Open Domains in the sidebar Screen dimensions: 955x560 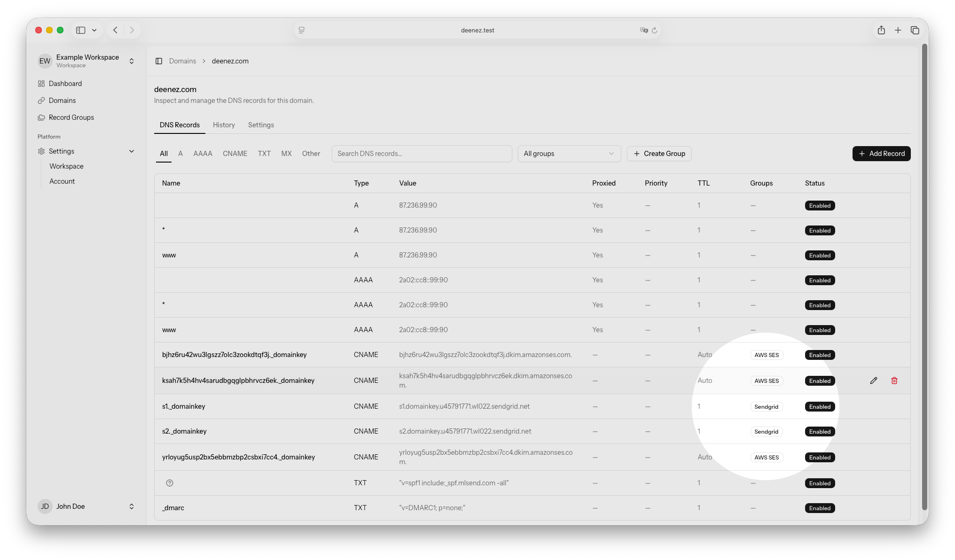[x=62, y=101]
